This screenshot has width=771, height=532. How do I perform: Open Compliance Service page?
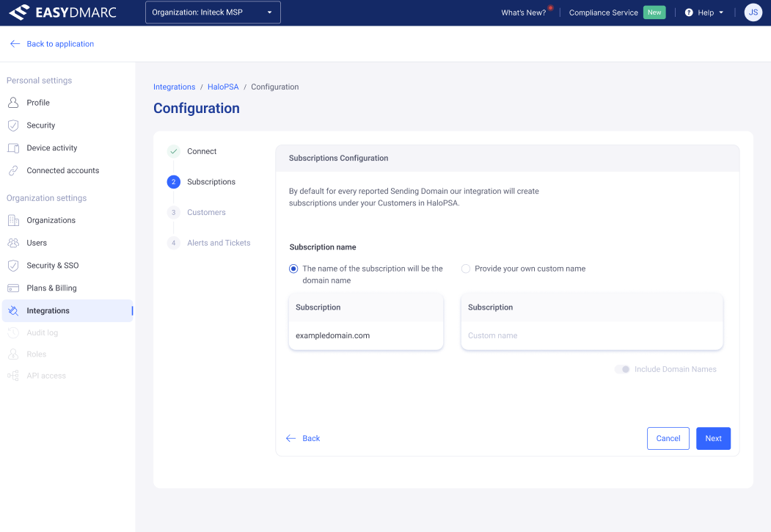[603, 12]
